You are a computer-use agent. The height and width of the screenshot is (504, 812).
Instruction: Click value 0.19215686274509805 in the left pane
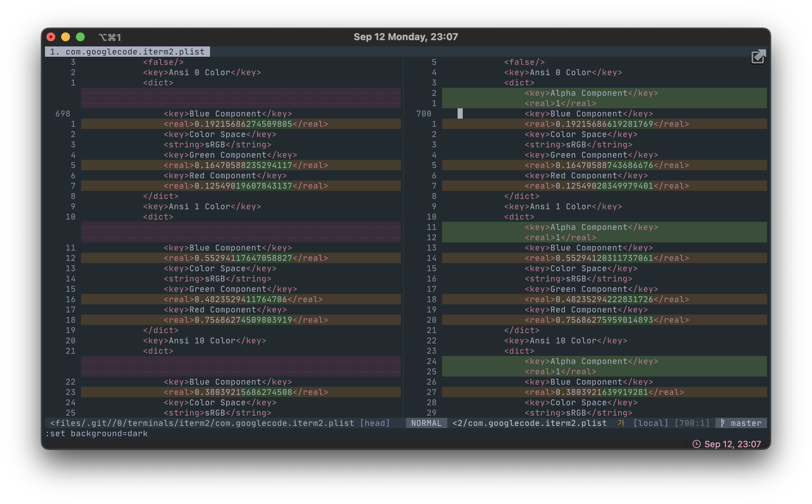pyautogui.click(x=243, y=124)
